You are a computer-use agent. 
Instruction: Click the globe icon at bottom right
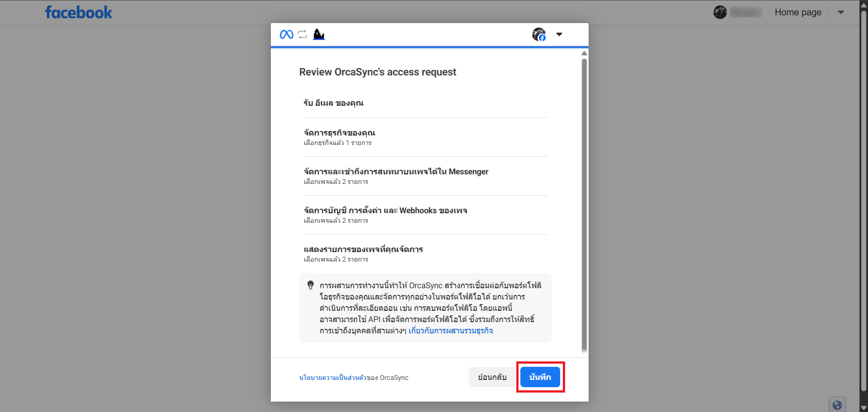[837, 405]
